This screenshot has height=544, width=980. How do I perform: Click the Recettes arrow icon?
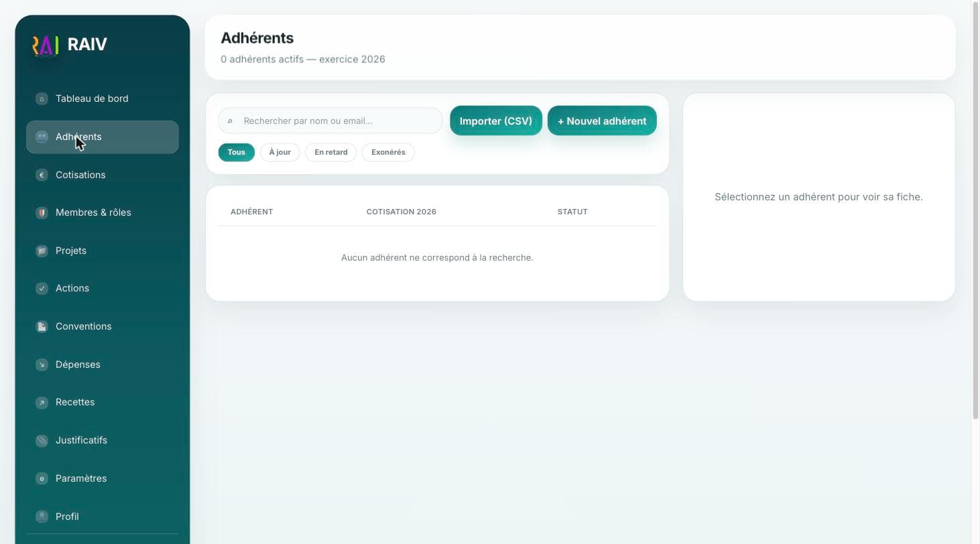click(x=42, y=402)
